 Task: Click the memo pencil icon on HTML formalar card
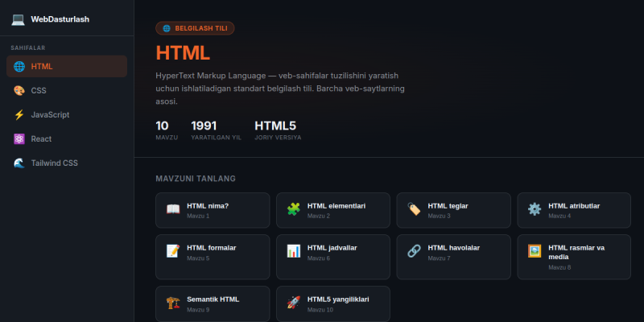pos(173,251)
